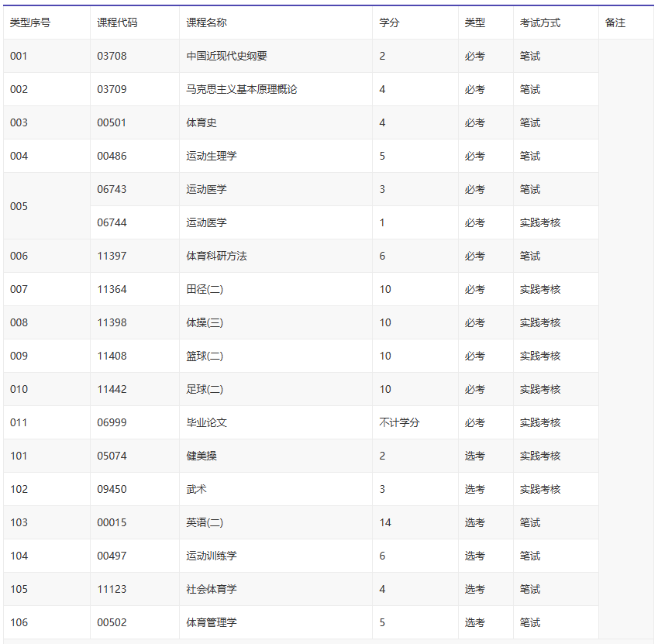Click the 备注 column header

[x=615, y=23]
